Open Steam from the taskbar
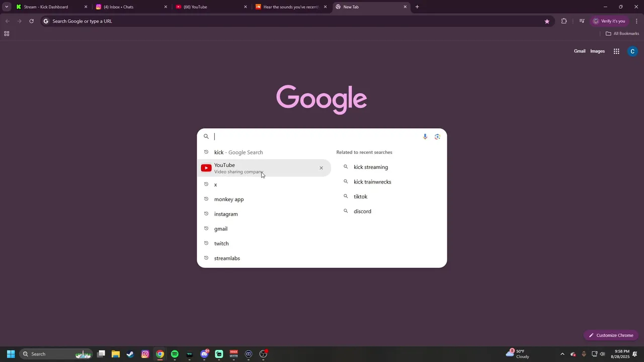644x362 pixels. 130,354
